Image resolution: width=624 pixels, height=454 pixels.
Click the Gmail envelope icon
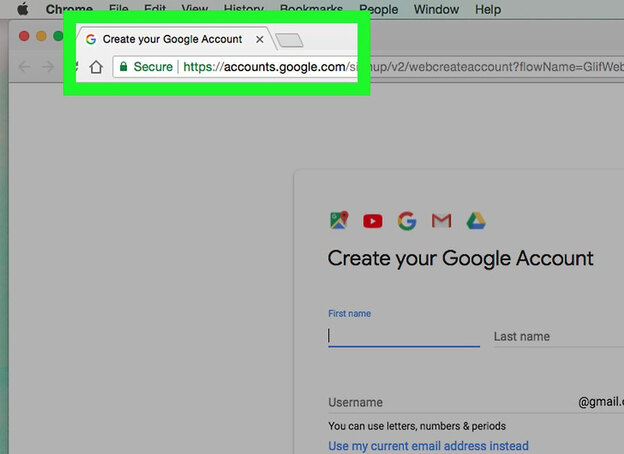coord(441,221)
